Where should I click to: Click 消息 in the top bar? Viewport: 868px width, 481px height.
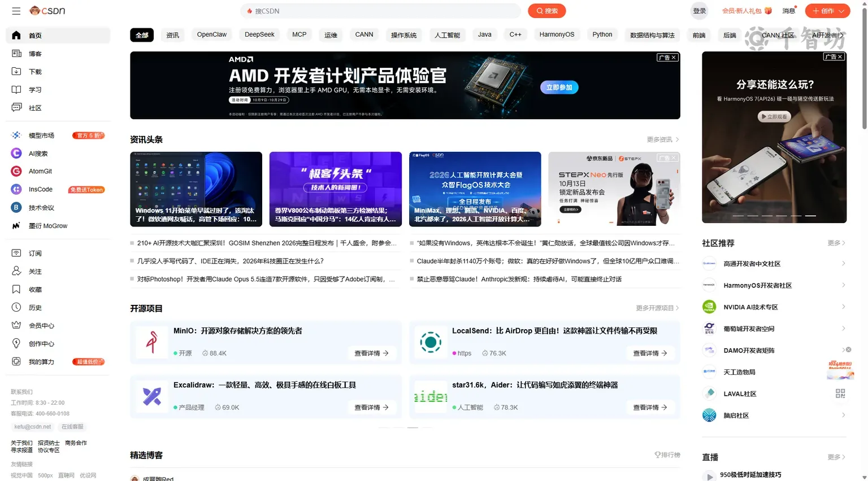point(788,11)
